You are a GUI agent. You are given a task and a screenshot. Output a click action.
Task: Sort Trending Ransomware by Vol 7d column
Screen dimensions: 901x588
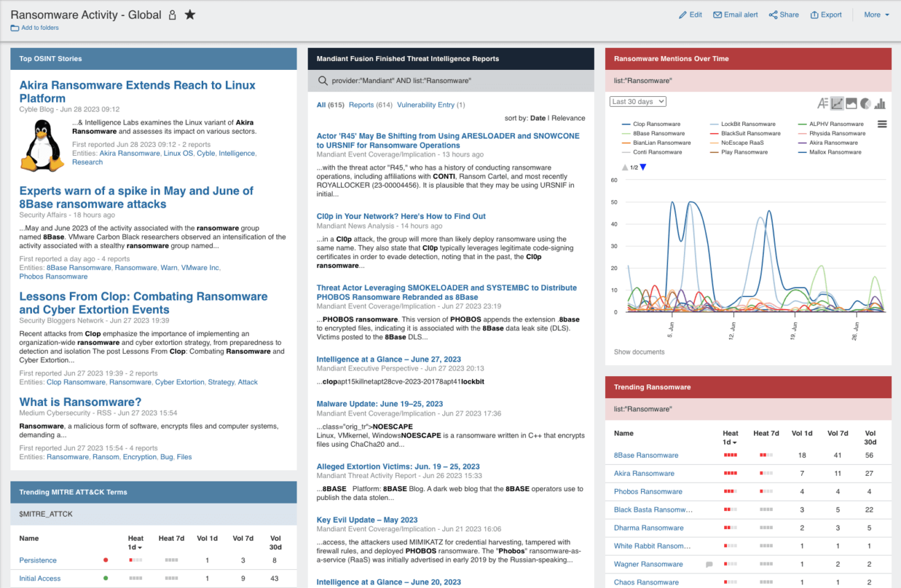(837, 433)
